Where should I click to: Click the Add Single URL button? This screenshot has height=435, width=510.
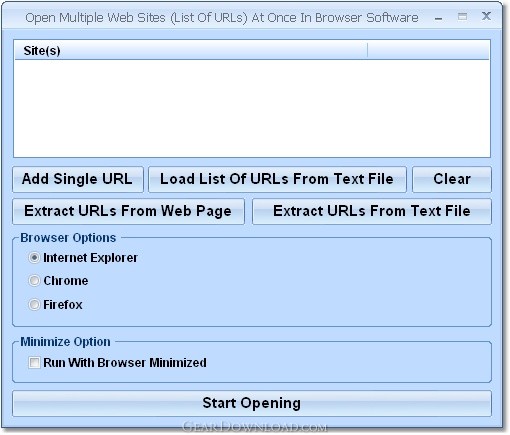click(78, 179)
